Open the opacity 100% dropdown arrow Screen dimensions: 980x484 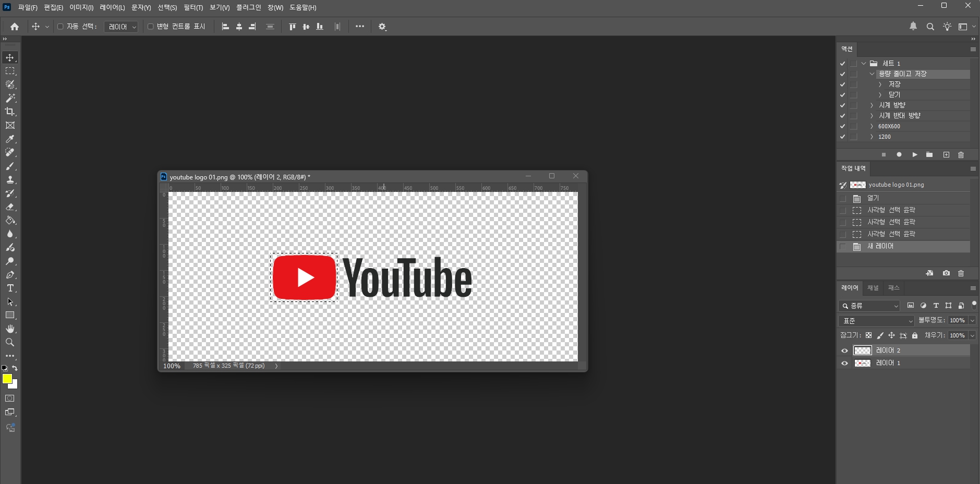[972, 321]
